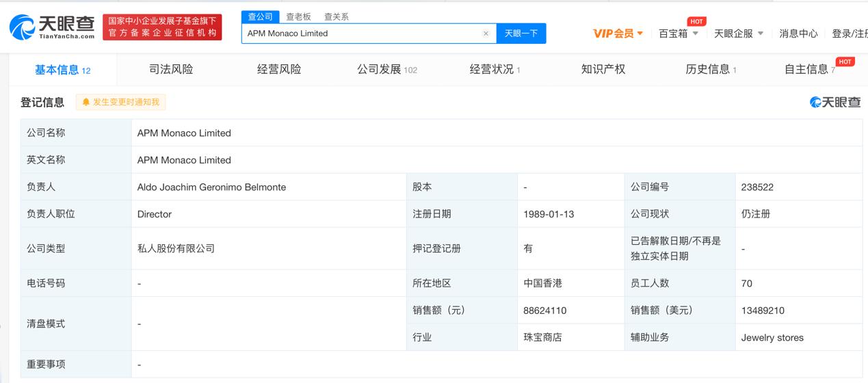868x383 pixels.
Task: Click the region value 中国香港
Action: pos(542,283)
